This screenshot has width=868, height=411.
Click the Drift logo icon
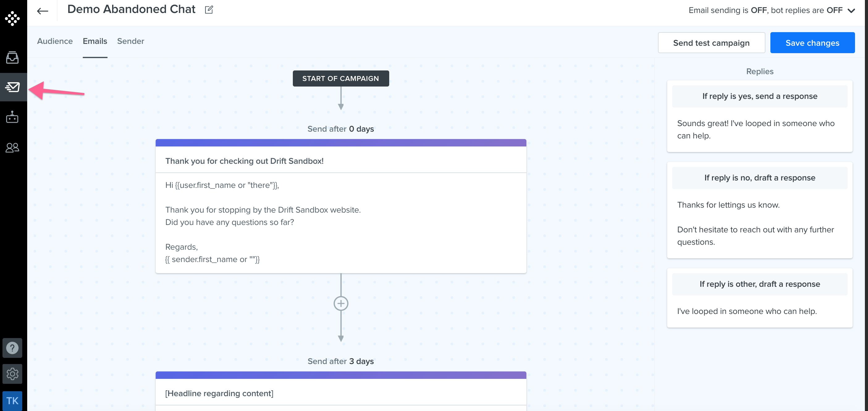click(x=12, y=18)
